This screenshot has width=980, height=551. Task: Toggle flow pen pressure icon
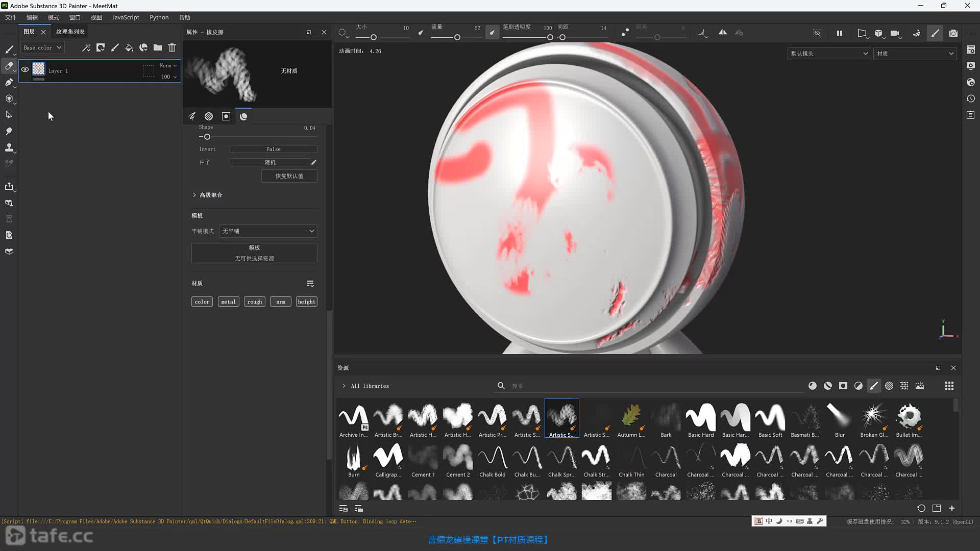[x=492, y=33]
